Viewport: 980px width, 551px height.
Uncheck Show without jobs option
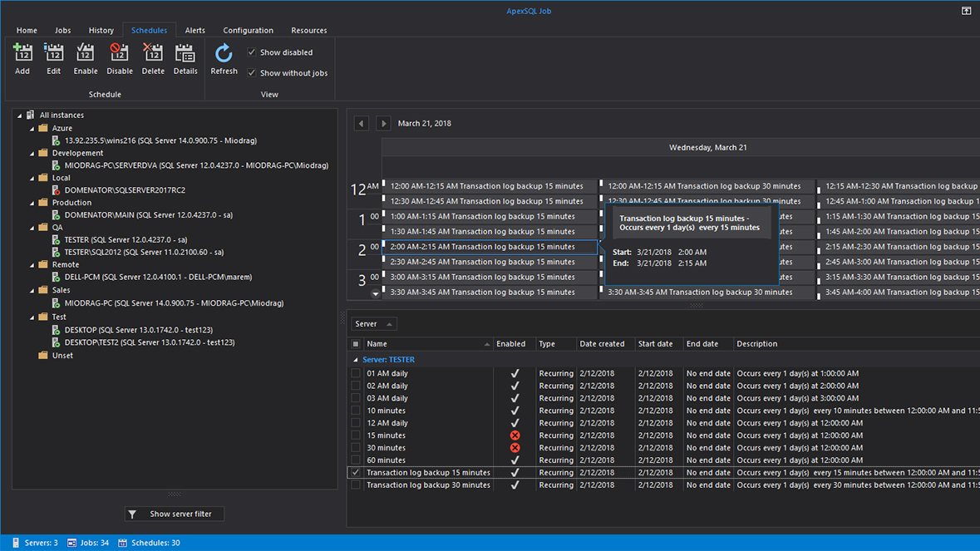tap(252, 73)
